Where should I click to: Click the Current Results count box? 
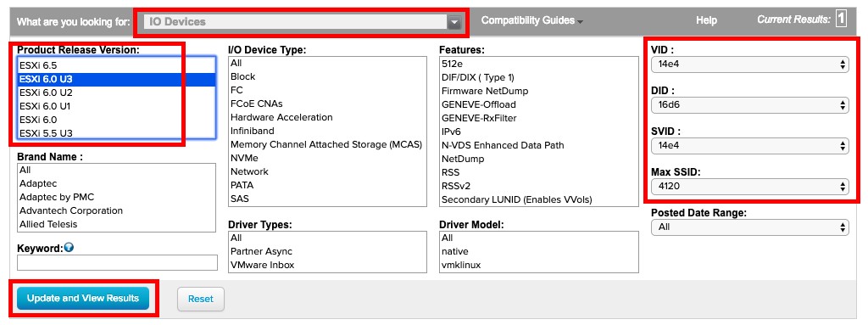tap(841, 20)
